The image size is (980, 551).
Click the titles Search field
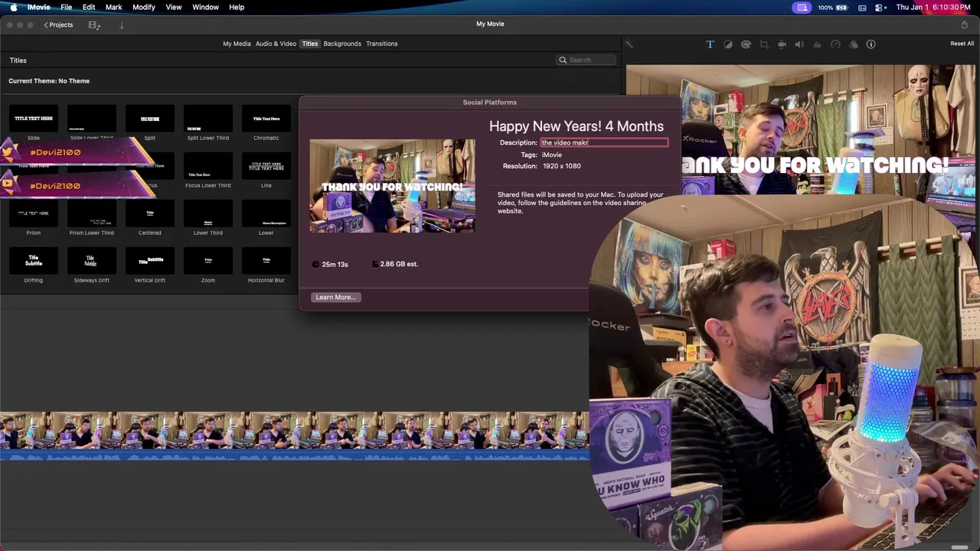[586, 60]
